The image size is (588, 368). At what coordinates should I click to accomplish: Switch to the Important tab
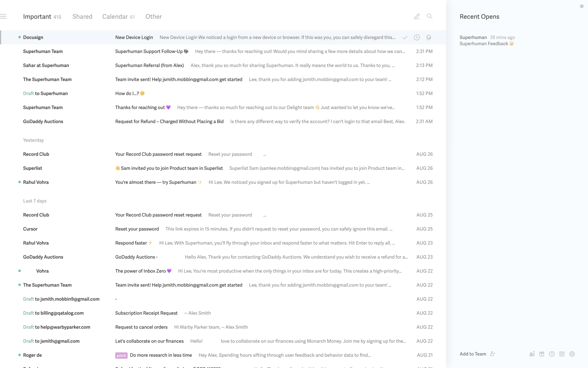[x=42, y=17]
